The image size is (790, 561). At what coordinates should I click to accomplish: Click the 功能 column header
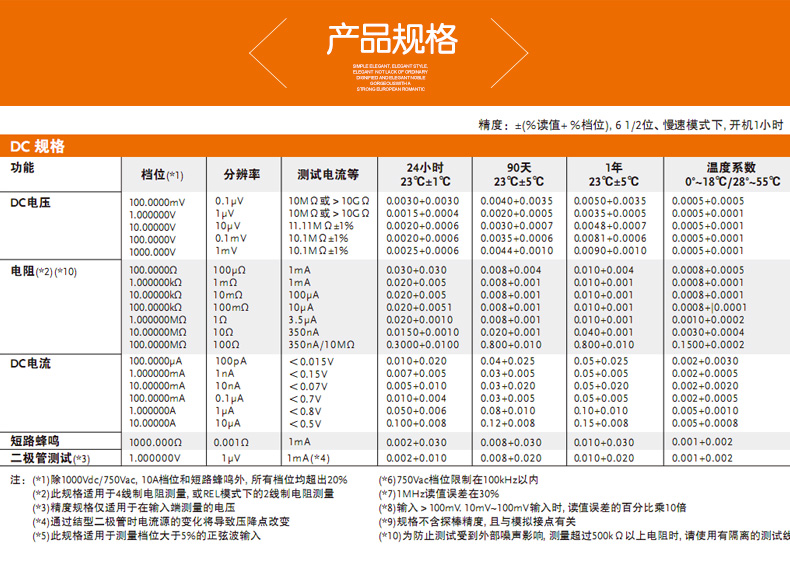pyautogui.click(x=22, y=168)
